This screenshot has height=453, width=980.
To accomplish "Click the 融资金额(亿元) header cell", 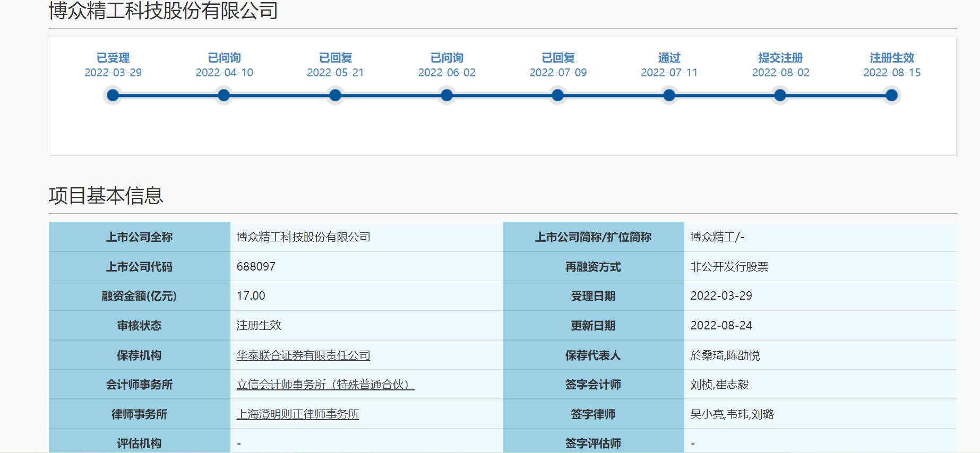I will pyautogui.click(x=140, y=296).
